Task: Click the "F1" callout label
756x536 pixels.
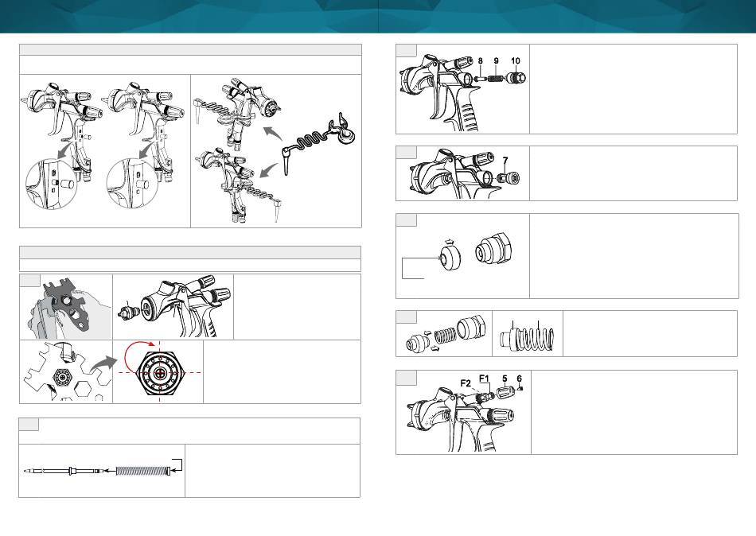Action: (x=484, y=379)
